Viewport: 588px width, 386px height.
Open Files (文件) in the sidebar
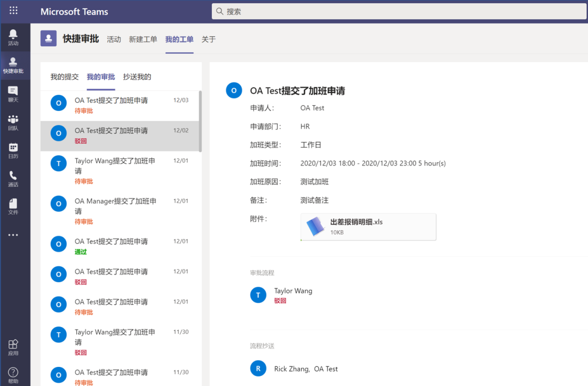coord(13,207)
